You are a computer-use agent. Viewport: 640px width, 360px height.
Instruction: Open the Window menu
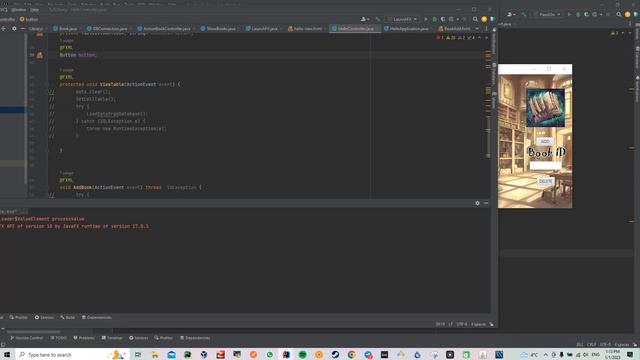point(19,10)
